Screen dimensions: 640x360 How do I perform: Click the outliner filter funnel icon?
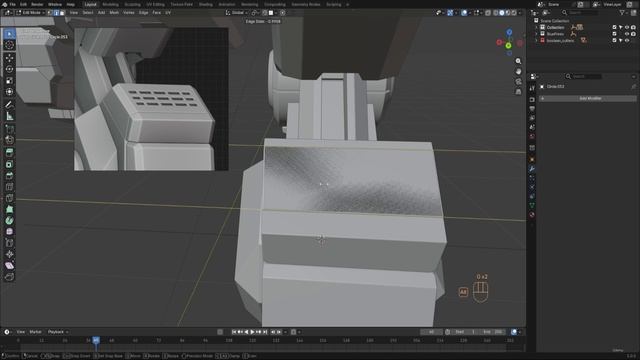click(x=622, y=13)
